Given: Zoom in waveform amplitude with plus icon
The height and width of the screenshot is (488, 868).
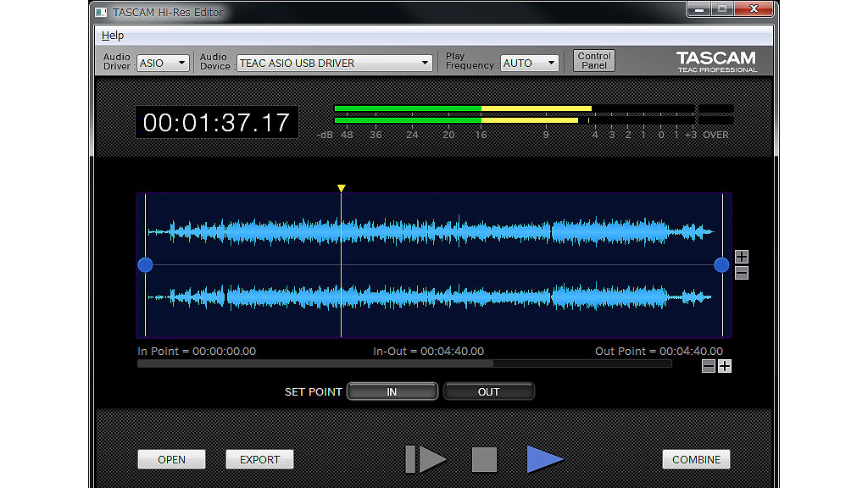Looking at the screenshot, I should (742, 257).
